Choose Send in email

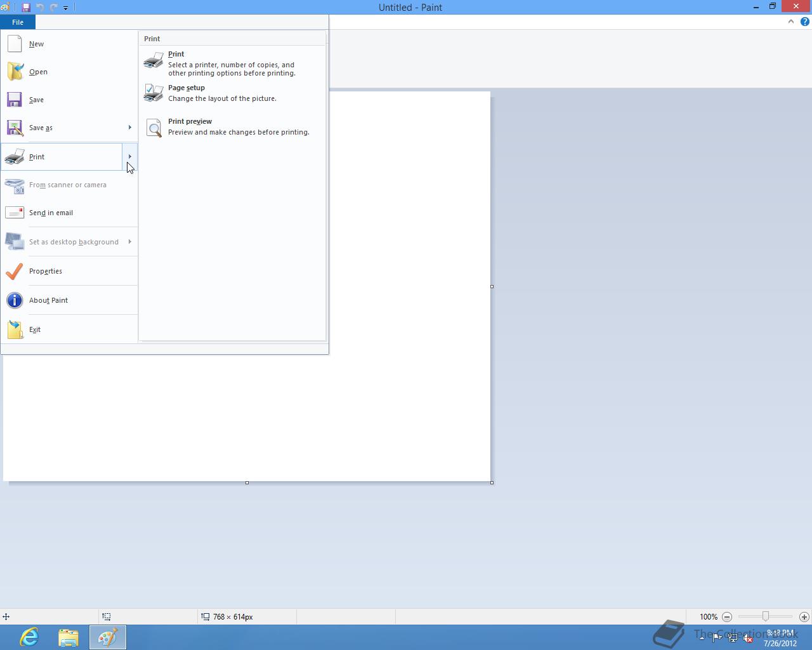69,213
